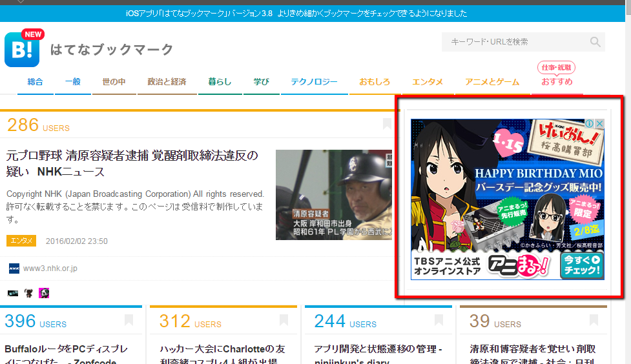Bookmark the 244 users article
This screenshot has height=364, width=631.
coord(439,320)
